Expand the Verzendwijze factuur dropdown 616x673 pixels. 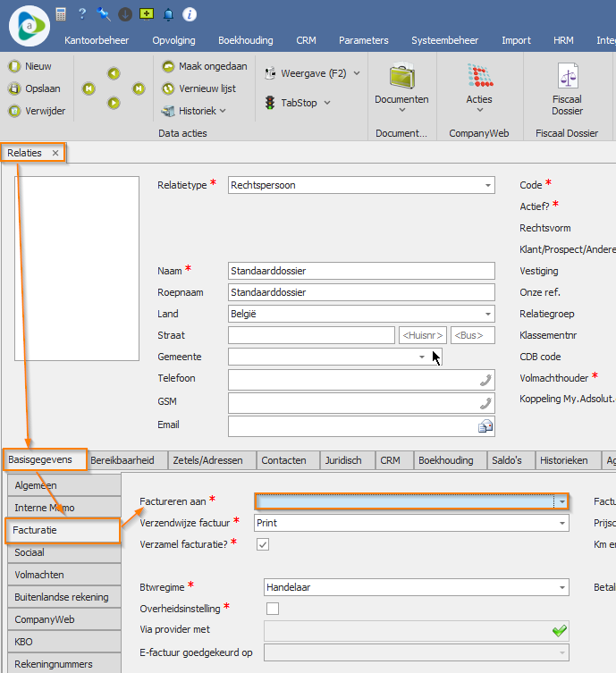coord(561,523)
